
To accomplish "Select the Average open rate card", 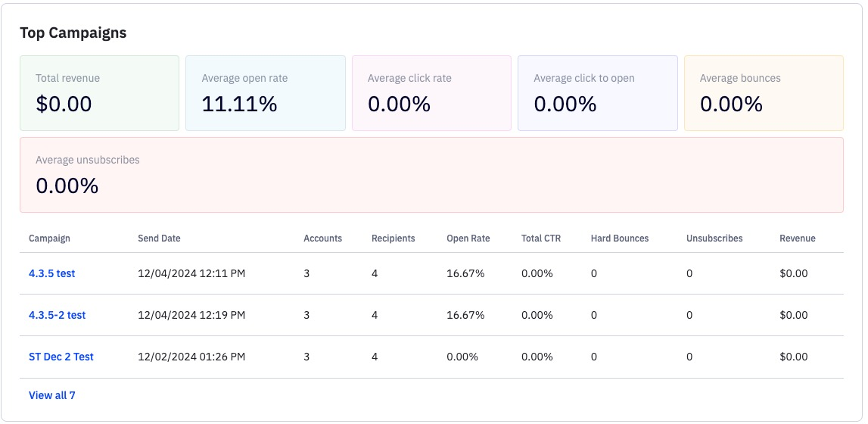I will tap(265, 93).
